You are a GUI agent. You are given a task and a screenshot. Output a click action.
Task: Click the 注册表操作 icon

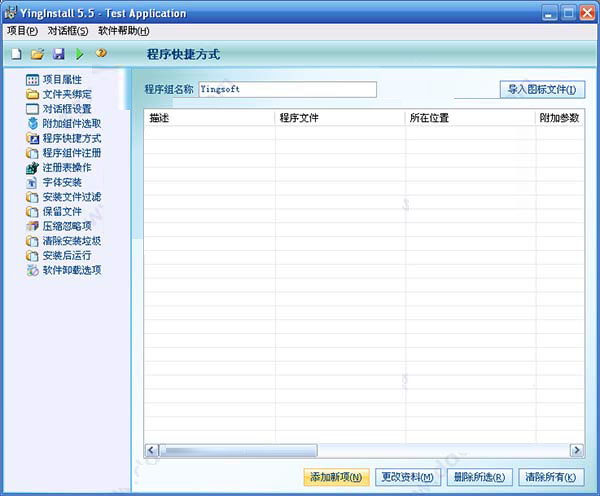click(x=33, y=167)
